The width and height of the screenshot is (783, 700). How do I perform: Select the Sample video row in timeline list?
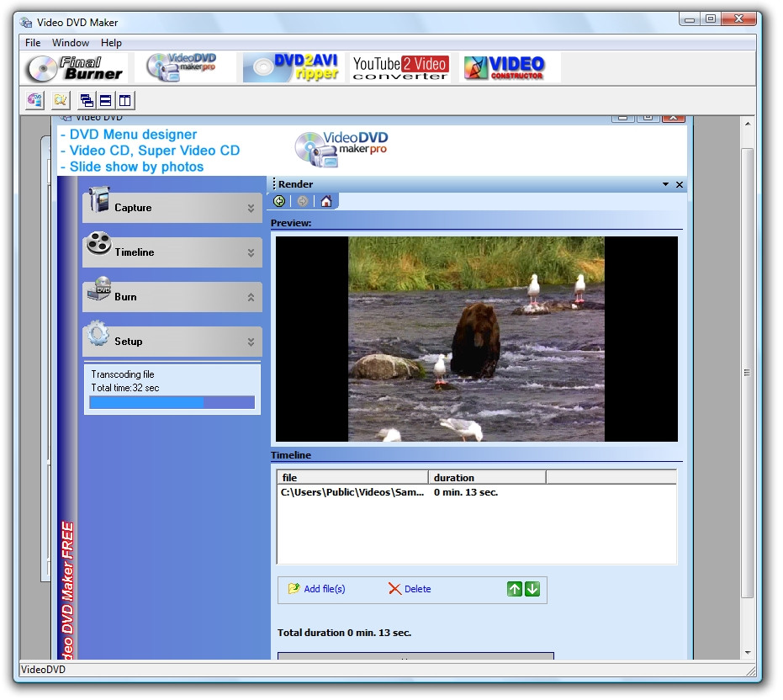point(353,492)
